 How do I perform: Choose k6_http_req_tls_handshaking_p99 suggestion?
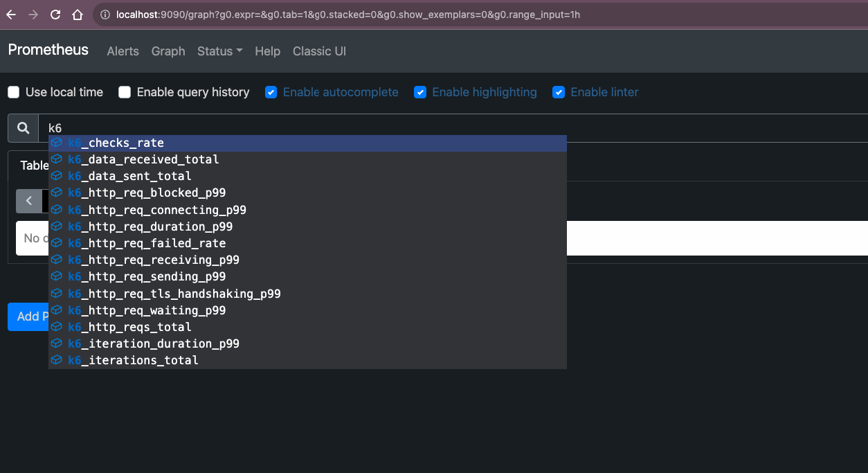point(307,294)
